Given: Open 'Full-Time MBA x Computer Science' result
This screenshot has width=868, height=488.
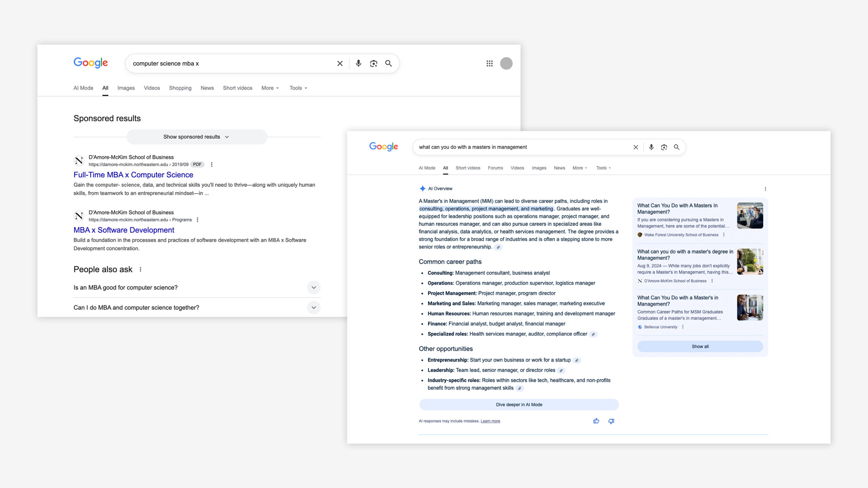Looking at the screenshot, I should (x=133, y=175).
